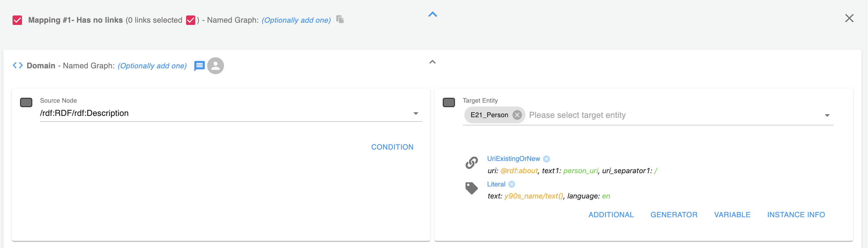Remove the E21_Person chip
Screen dimensions: 868x248
coord(517,115)
